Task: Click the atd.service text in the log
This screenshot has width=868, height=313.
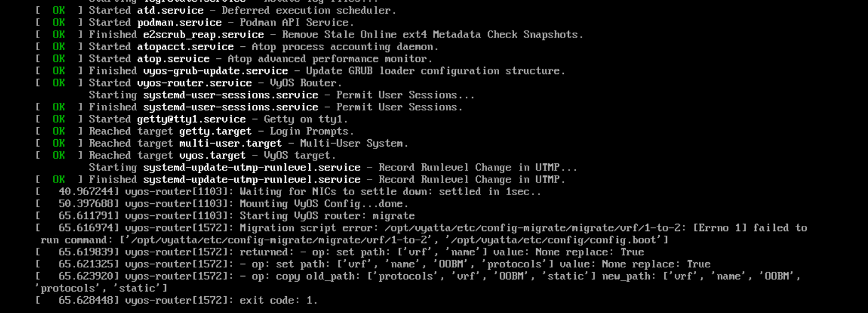Action: pyautogui.click(x=170, y=10)
